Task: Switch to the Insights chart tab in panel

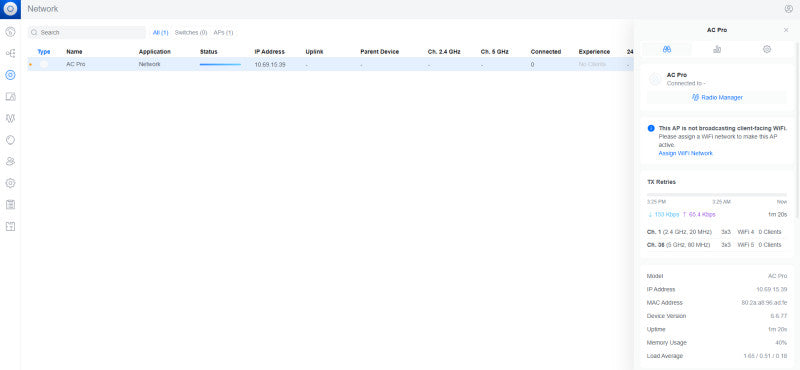Action: [717, 50]
